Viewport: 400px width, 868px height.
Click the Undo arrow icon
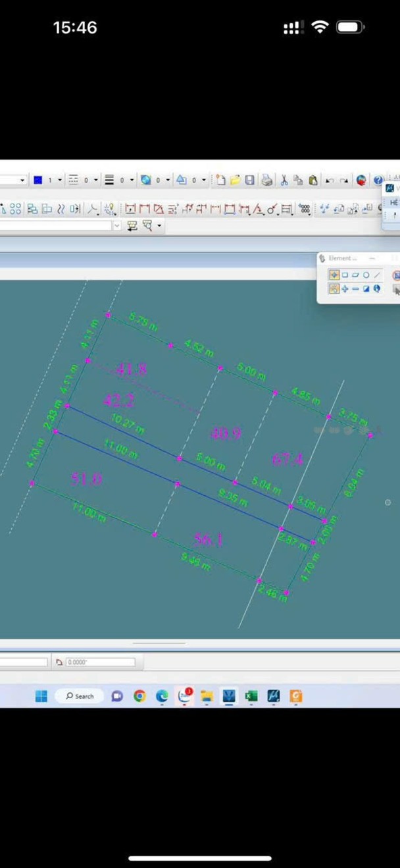329,180
